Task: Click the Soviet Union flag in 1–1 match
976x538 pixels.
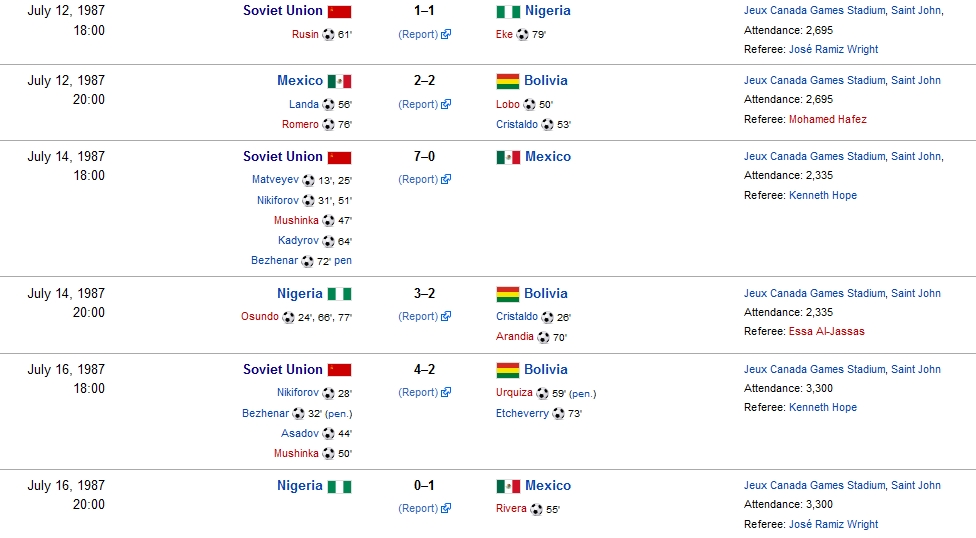Action: coord(340,11)
